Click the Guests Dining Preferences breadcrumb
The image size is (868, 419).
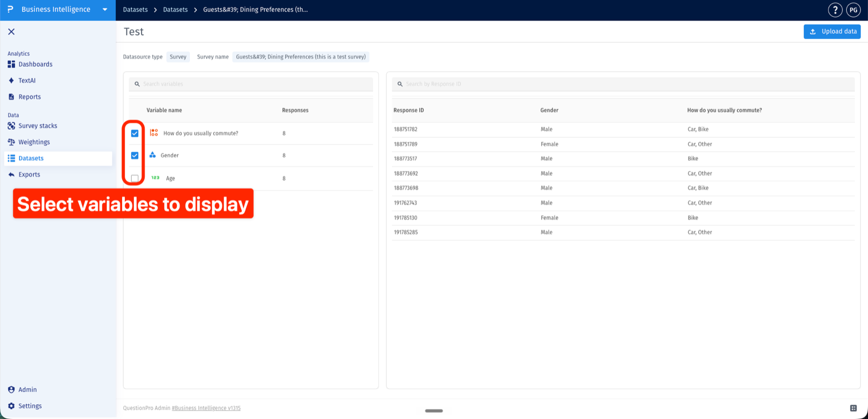(256, 10)
